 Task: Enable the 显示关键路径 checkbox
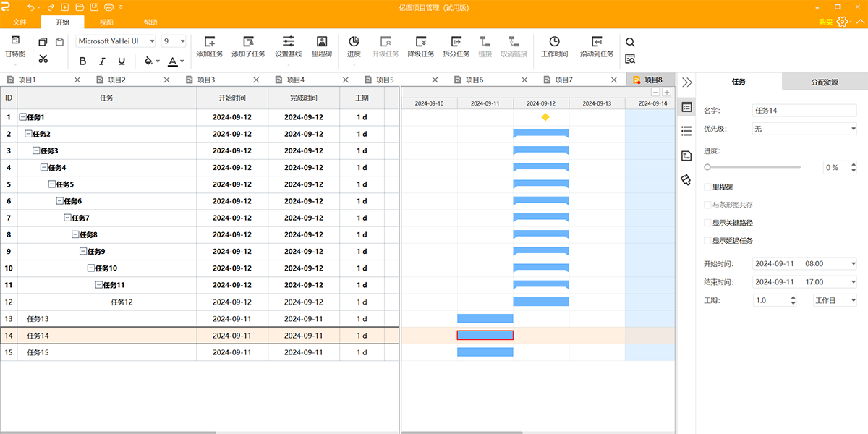point(707,223)
